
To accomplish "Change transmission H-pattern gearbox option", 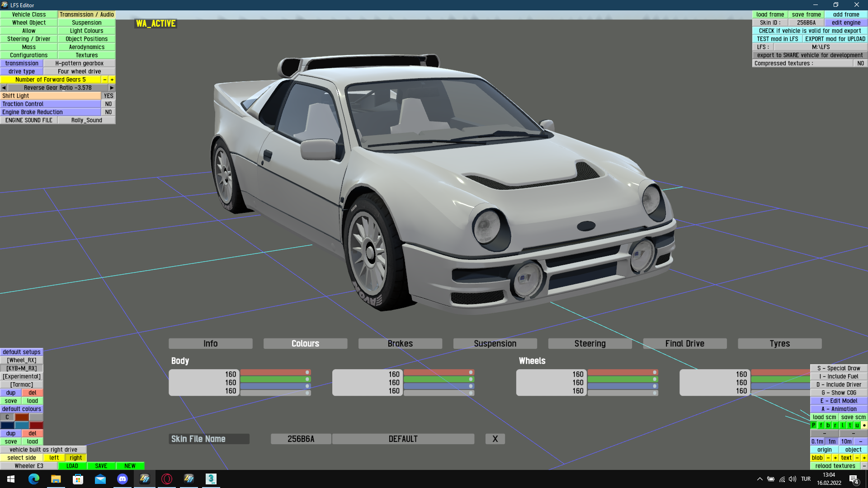I will click(x=79, y=63).
